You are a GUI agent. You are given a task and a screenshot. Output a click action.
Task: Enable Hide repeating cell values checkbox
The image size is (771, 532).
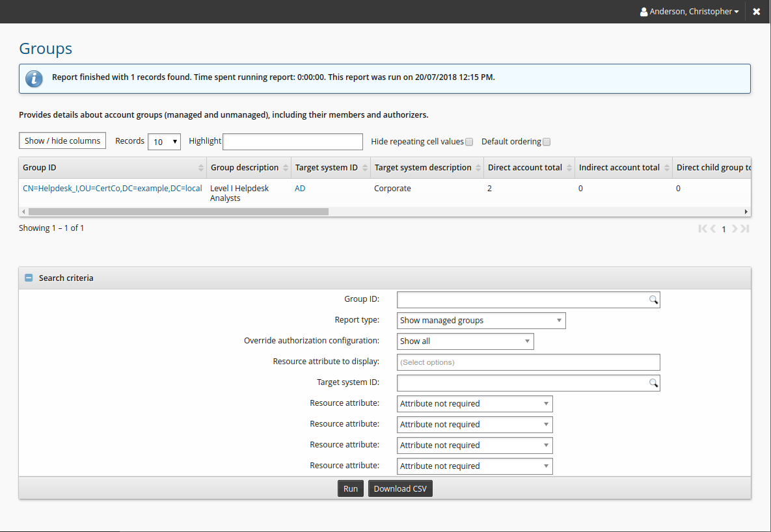469,142
